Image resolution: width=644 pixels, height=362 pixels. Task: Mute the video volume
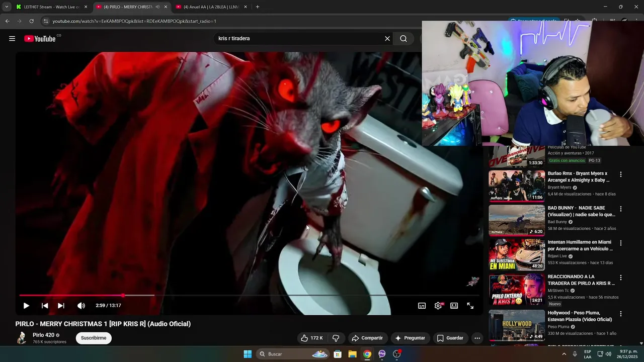point(81,306)
